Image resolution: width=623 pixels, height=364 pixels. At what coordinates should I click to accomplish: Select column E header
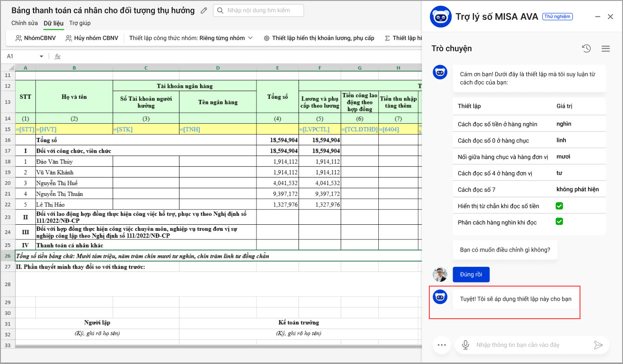point(277,68)
